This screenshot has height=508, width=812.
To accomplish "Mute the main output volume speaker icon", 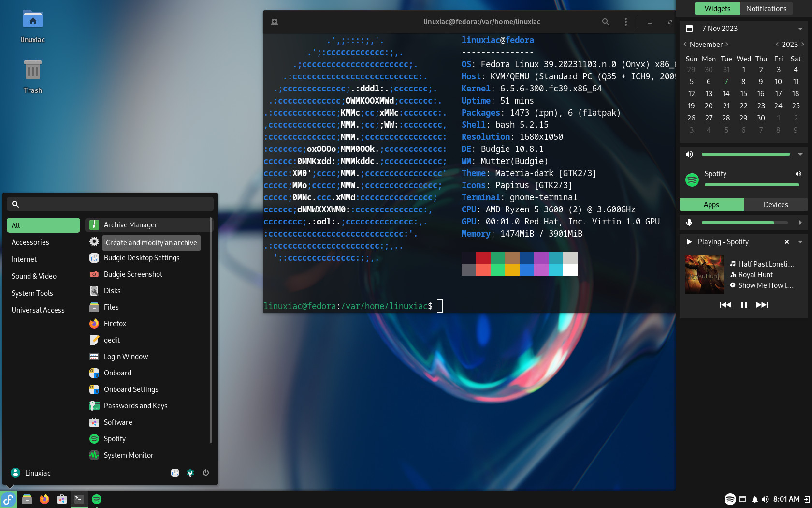I will (x=689, y=154).
